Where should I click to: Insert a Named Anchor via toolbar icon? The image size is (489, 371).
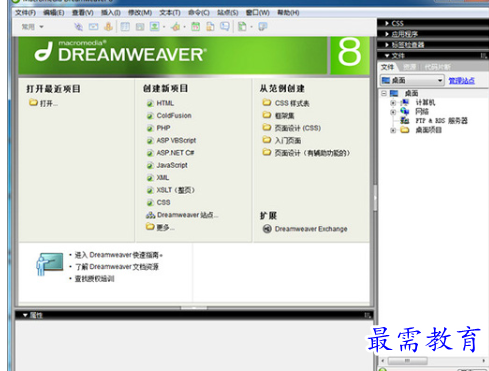(x=108, y=26)
